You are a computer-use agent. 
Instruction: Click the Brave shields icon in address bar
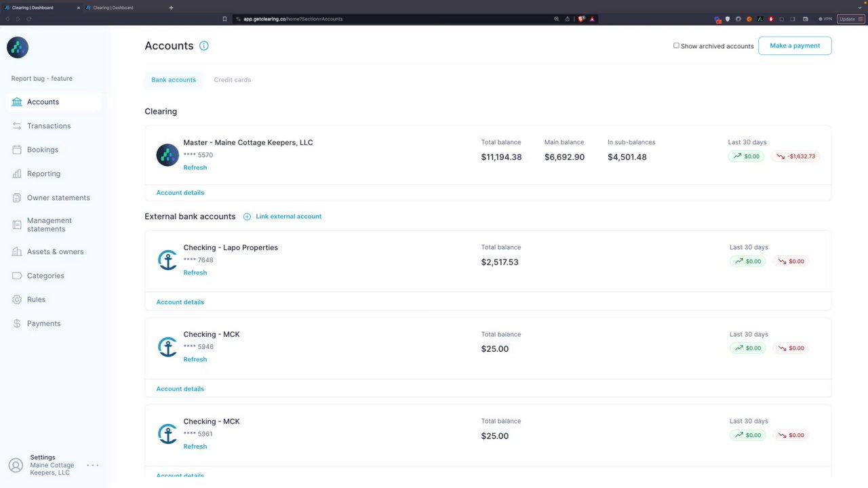(x=581, y=19)
